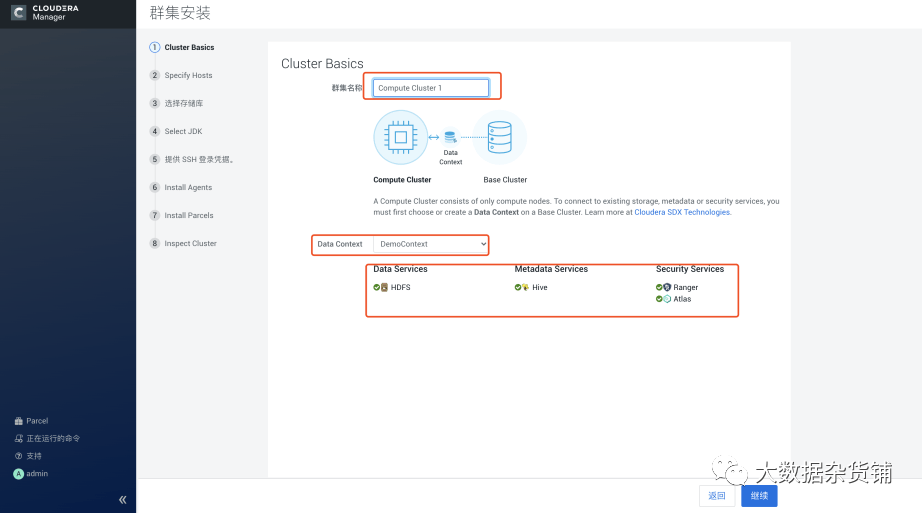Click the Parcel gift box icon

18,421
